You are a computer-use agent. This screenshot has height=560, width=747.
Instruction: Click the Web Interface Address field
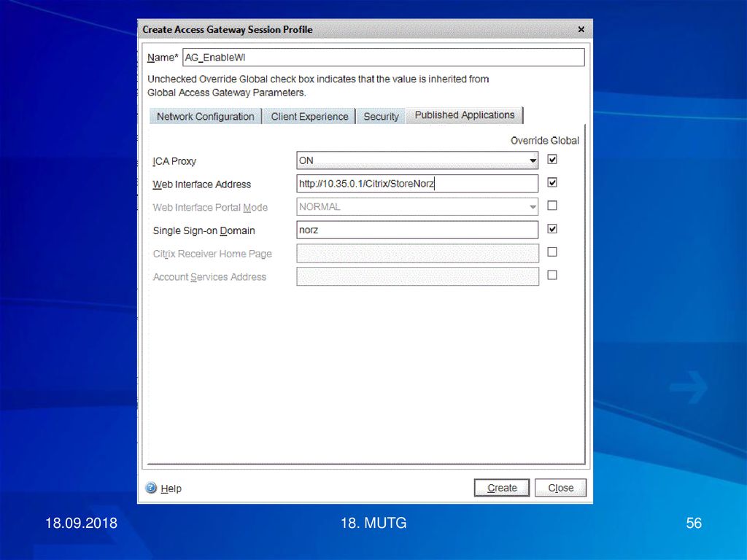pyautogui.click(x=417, y=183)
